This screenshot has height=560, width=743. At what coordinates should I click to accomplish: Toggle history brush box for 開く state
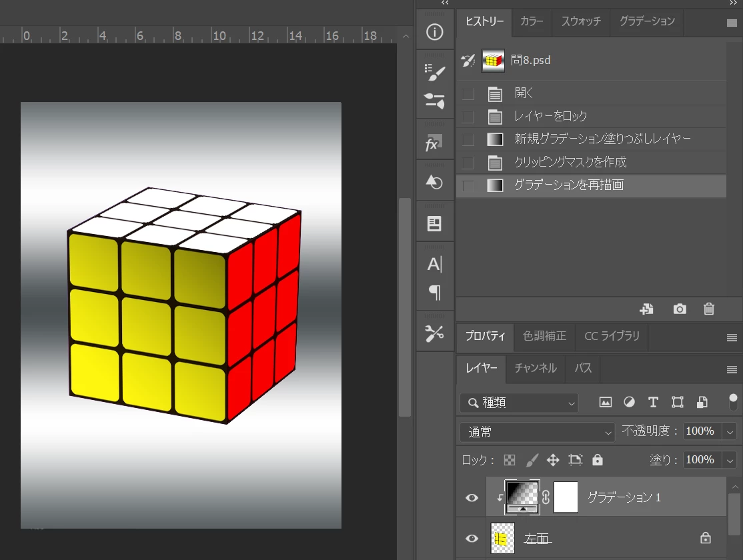[x=468, y=94]
